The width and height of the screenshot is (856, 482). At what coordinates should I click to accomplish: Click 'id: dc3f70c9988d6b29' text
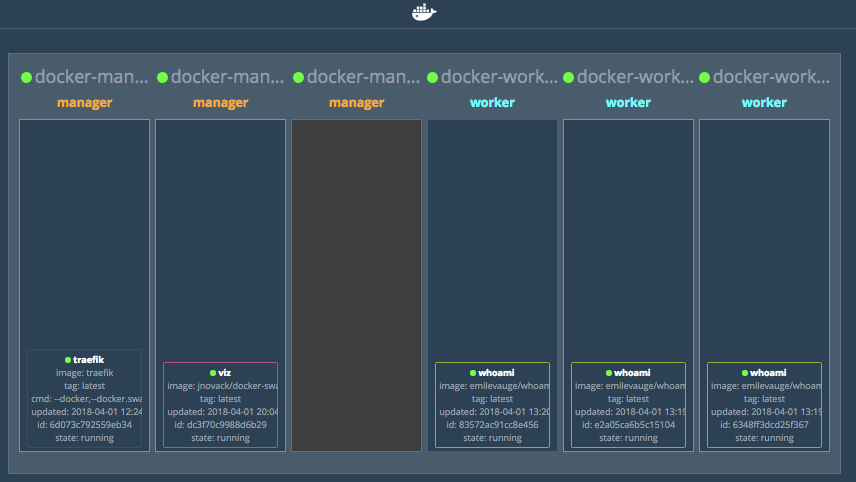[x=221, y=425]
